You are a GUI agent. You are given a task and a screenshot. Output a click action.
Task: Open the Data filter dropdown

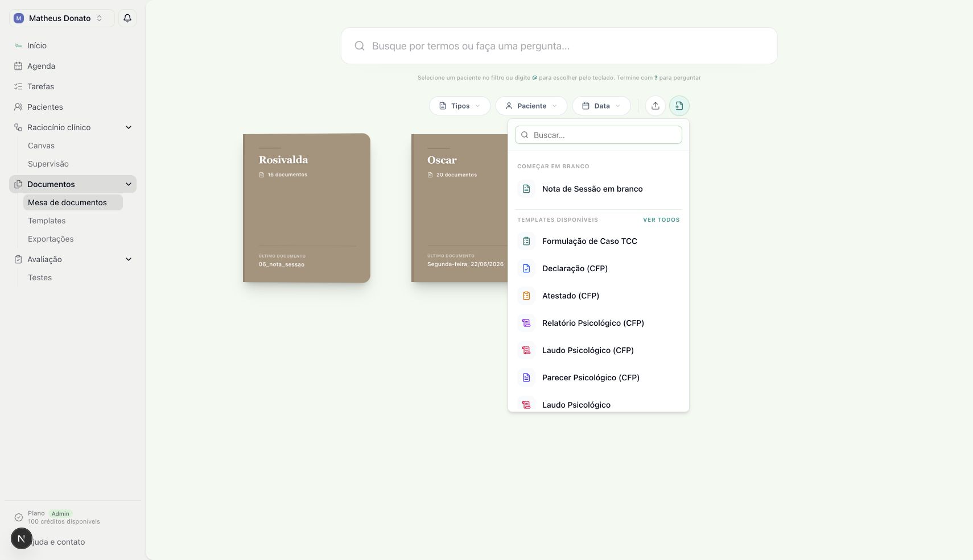tap(601, 106)
